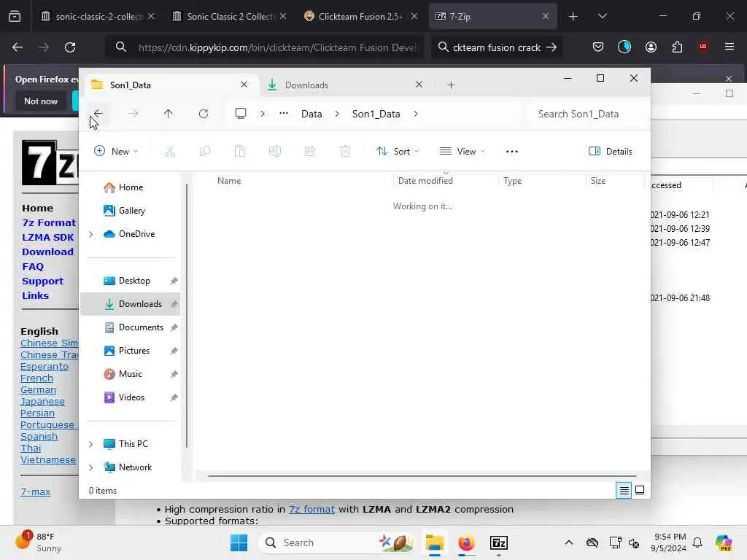
Task: Open the LZMA SDK link
Action: (x=47, y=238)
